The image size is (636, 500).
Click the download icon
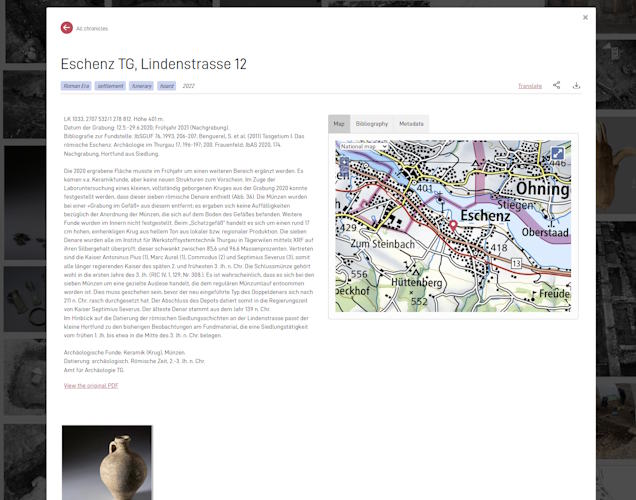tap(576, 85)
